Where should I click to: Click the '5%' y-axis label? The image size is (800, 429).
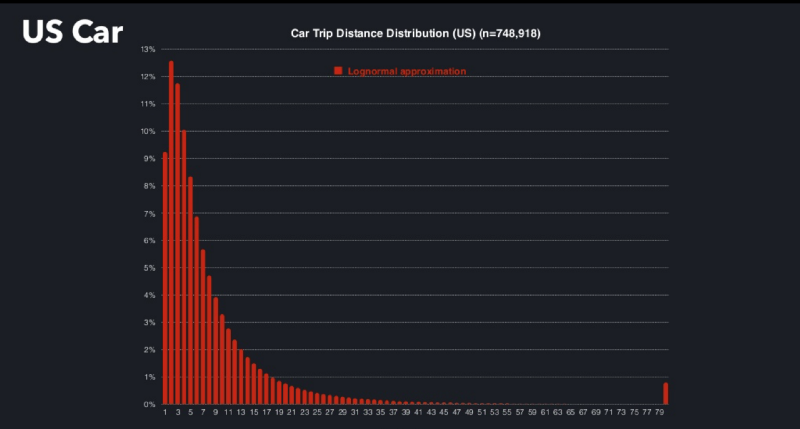149,268
